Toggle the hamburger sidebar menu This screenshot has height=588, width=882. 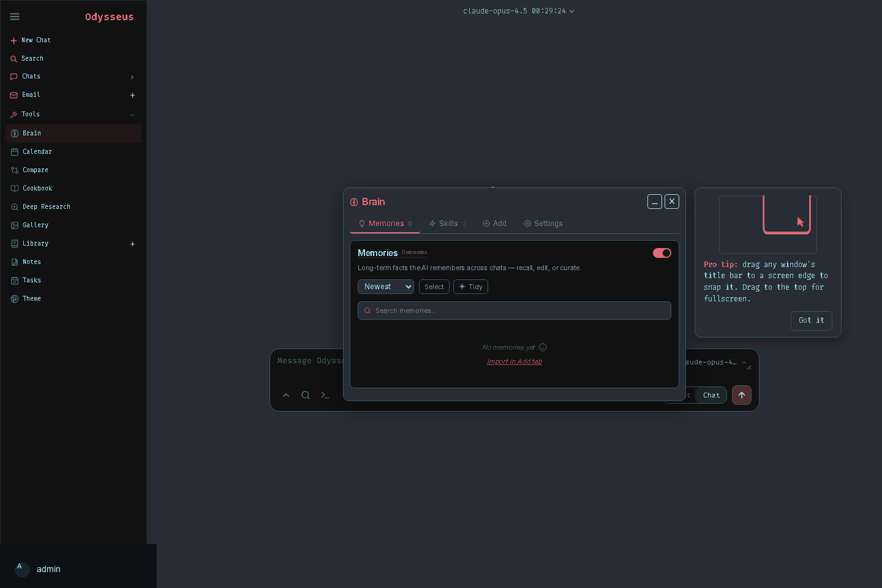point(15,17)
